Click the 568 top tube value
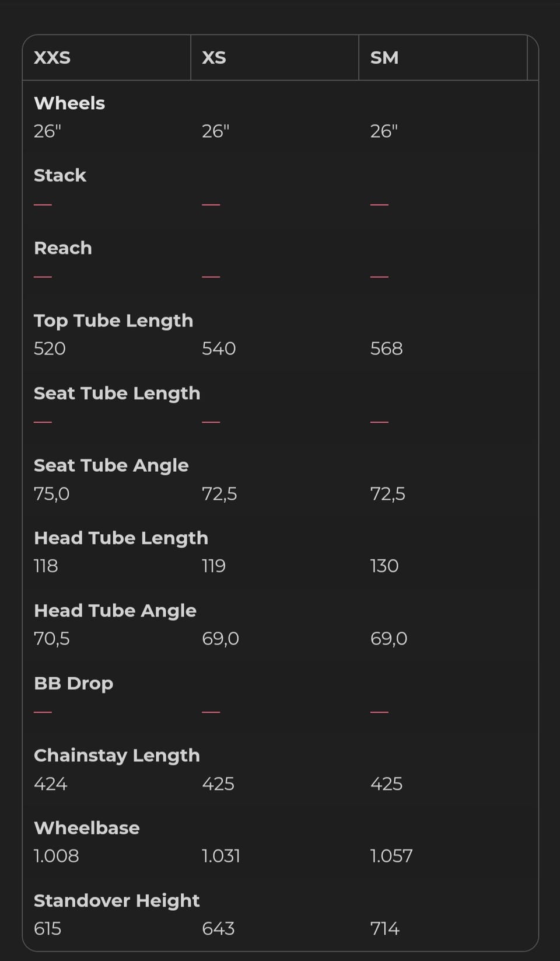Viewport: 560px width, 961px height. click(386, 349)
